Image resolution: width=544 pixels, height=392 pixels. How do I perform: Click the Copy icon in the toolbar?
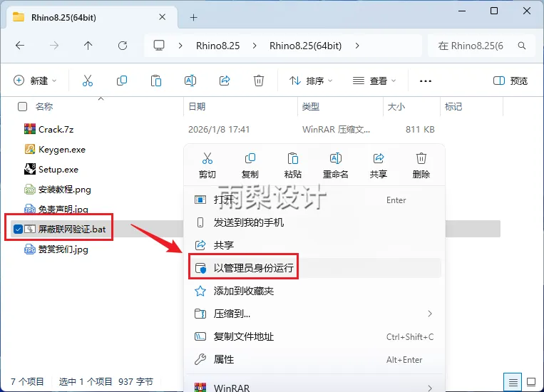[122, 81]
